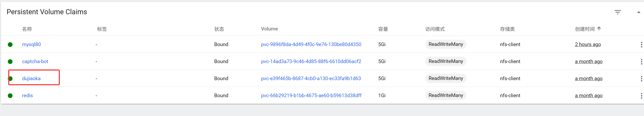644x116 pixels.
Task: Sort by 创建时间 column header
Action: coord(585,29)
